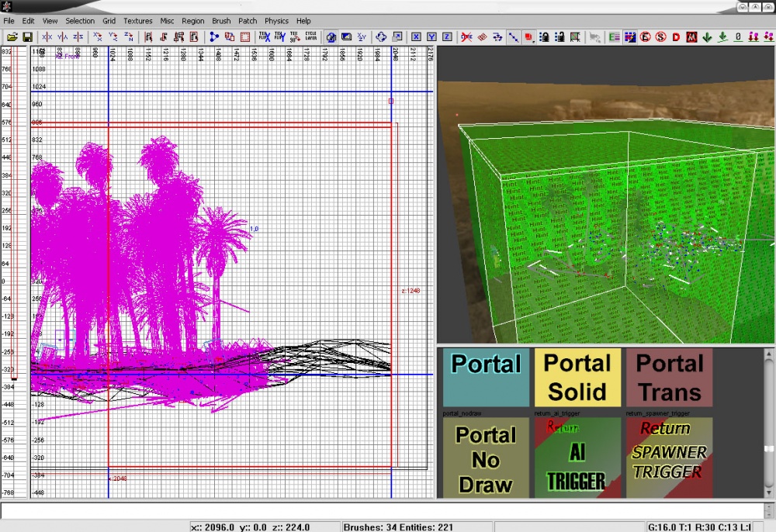776x532 pixels.
Task: Open the Selection menu
Action: click(x=80, y=21)
